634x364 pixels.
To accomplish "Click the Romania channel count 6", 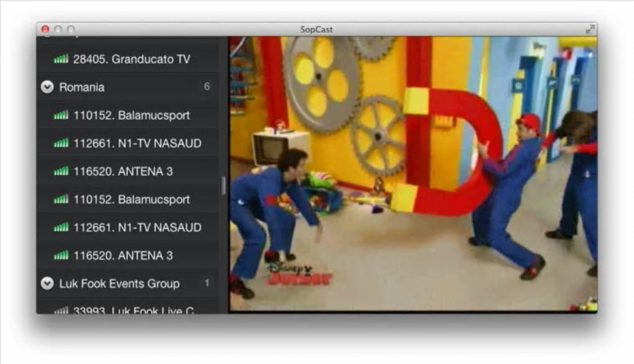I will (206, 86).
